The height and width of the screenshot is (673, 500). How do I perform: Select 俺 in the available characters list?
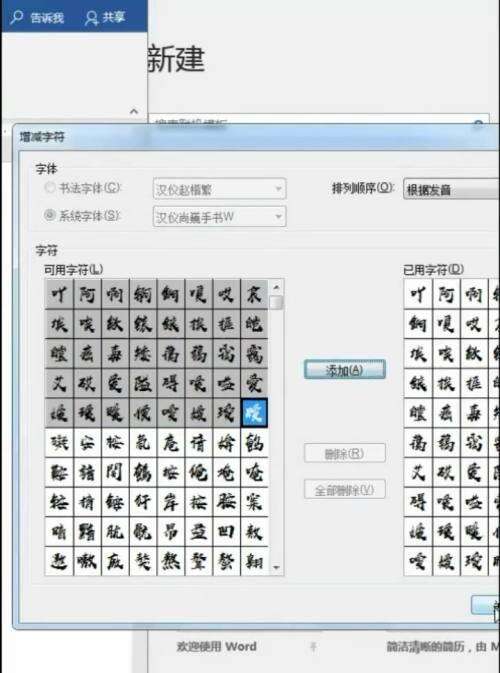[199, 472]
